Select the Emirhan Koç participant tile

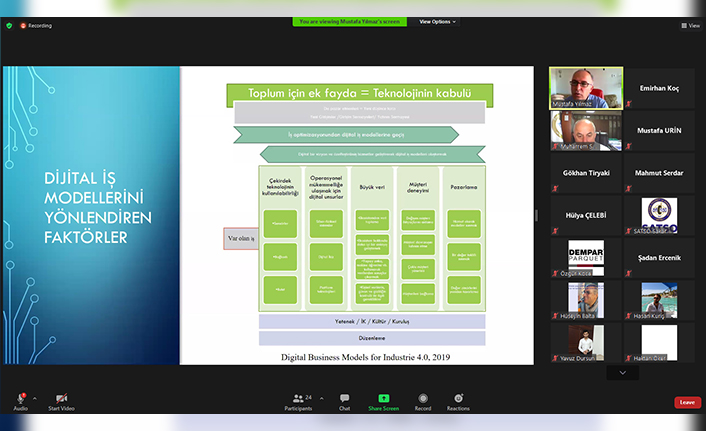(x=659, y=88)
